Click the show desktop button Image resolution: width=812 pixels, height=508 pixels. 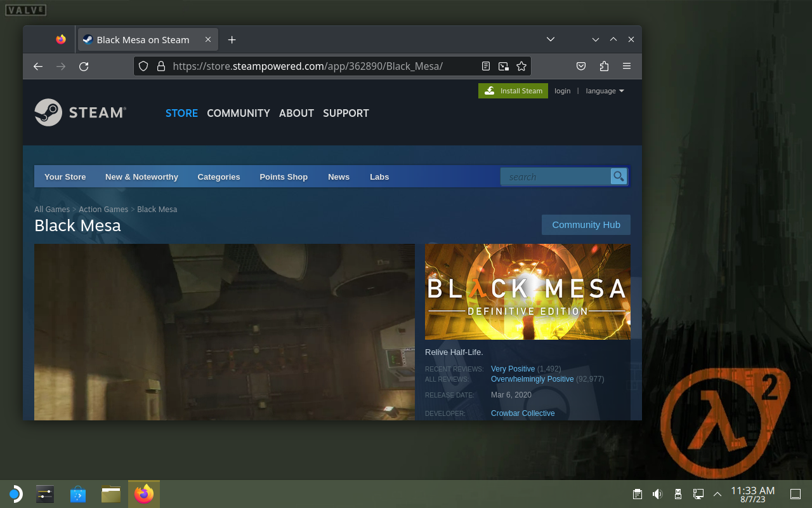click(x=795, y=494)
